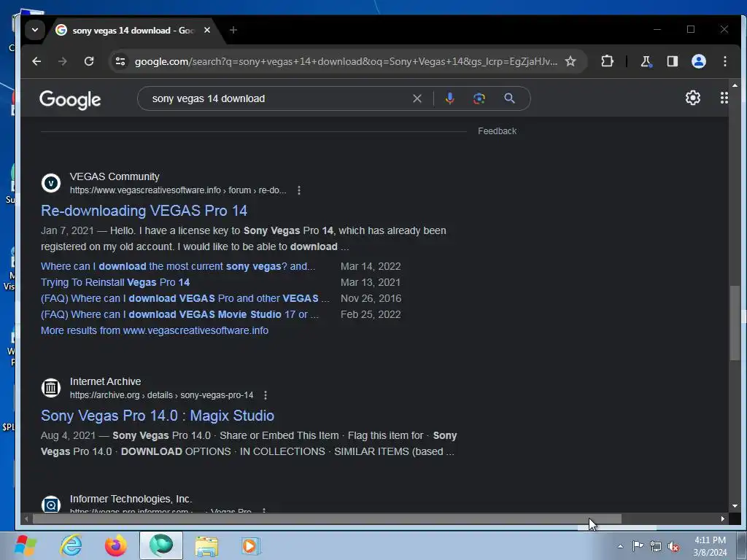Click the vertical page scrollbar thumb

pos(735,323)
